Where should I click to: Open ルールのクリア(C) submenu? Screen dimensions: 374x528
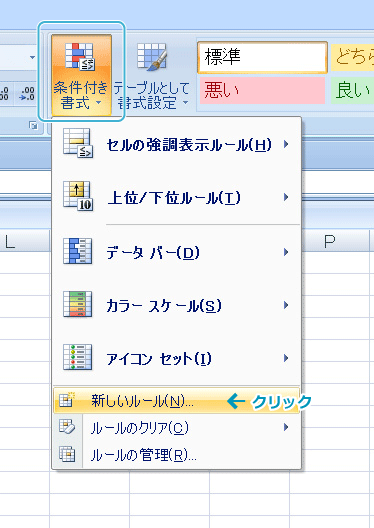click(x=177, y=428)
